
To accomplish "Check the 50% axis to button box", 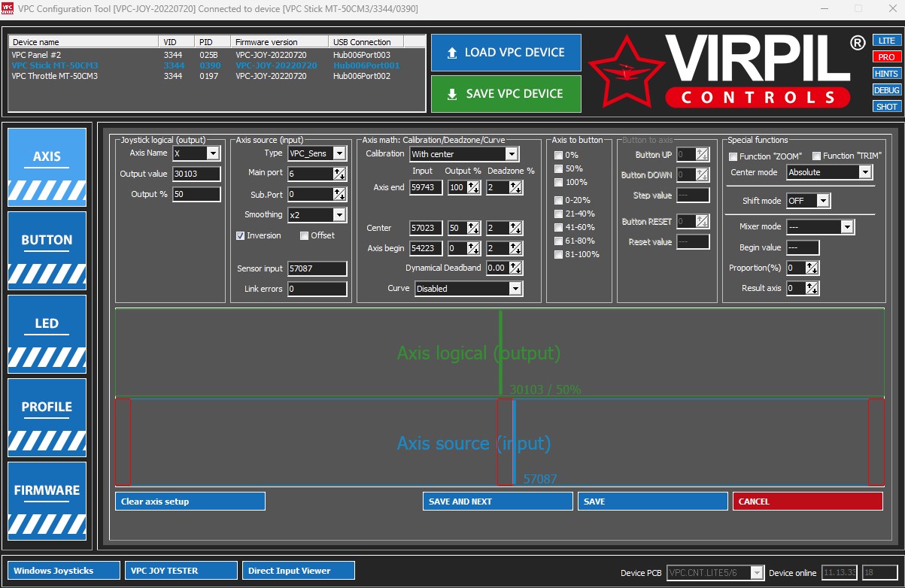I will [x=558, y=168].
